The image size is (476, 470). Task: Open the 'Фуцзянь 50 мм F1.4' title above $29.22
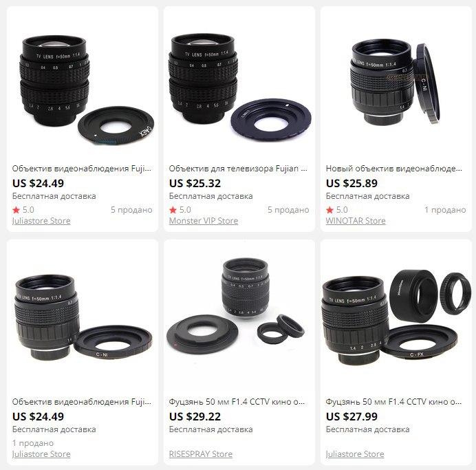237,402
